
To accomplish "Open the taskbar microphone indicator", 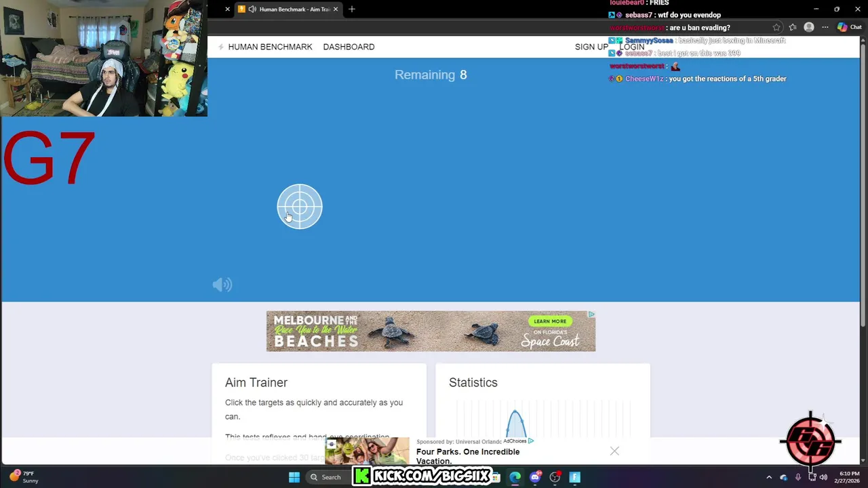I will coord(798,477).
